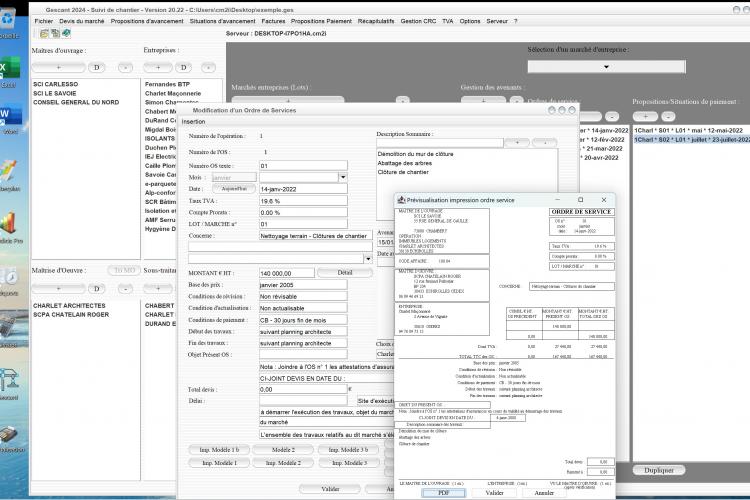
Task: Open Situations d'avancement menu
Action: 222,21
